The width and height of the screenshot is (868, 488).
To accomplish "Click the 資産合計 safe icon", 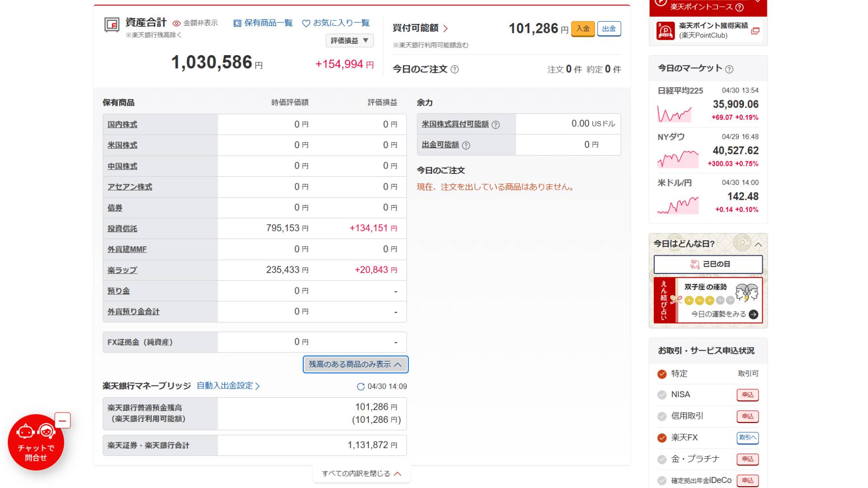I will click(x=112, y=24).
